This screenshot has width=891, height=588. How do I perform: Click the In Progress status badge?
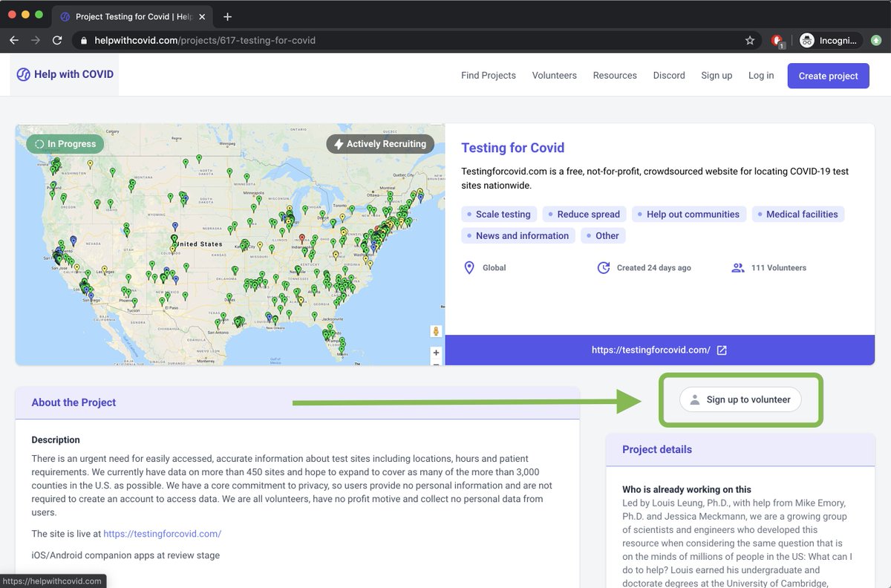pyautogui.click(x=65, y=144)
